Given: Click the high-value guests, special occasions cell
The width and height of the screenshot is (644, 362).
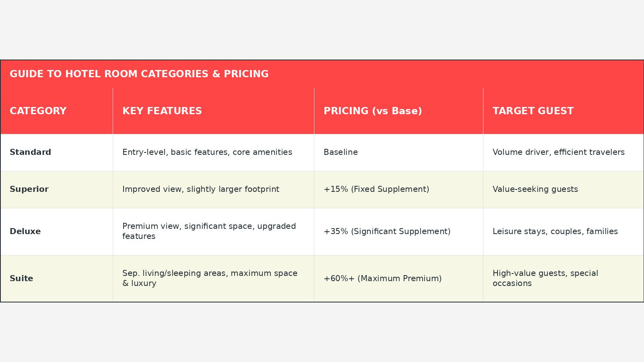Looking at the screenshot, I should click(563, 278).
